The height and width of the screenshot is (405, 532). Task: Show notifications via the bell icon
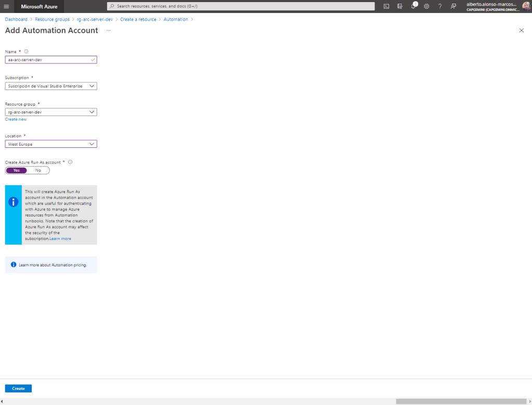(413, 6)
